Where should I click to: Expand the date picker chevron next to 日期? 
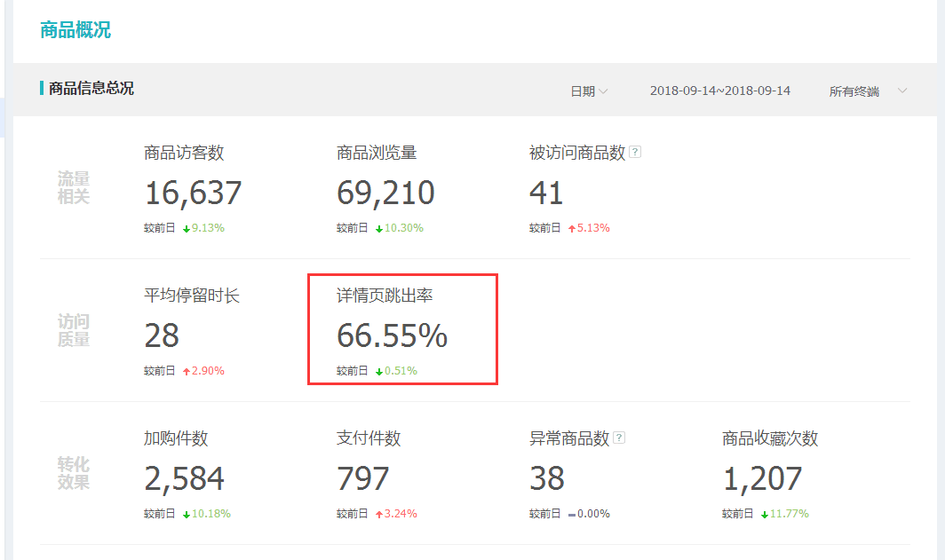(606, 91)
